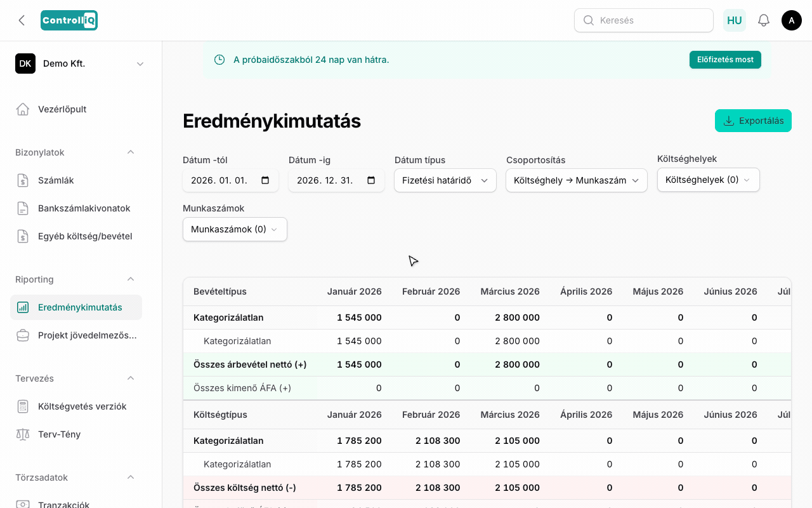Click Költségtípus column header
This screenshot has height=508, width=812.
click(x=220, y=415)
